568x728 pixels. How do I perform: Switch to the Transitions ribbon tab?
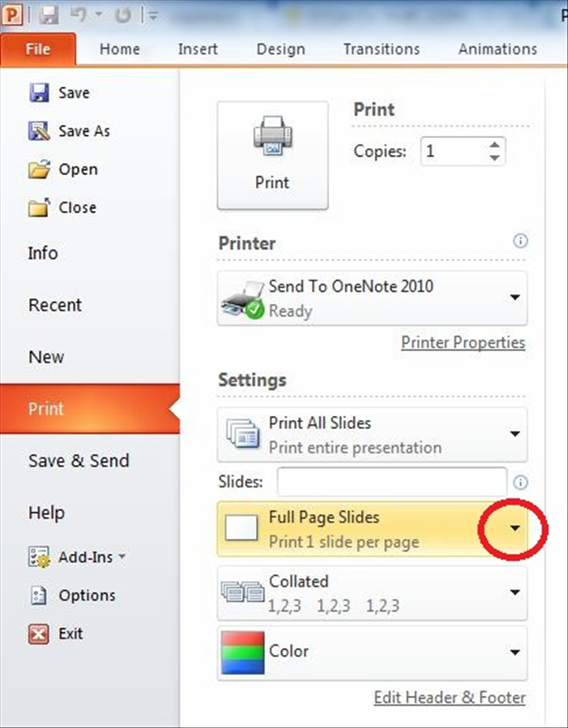381,50
